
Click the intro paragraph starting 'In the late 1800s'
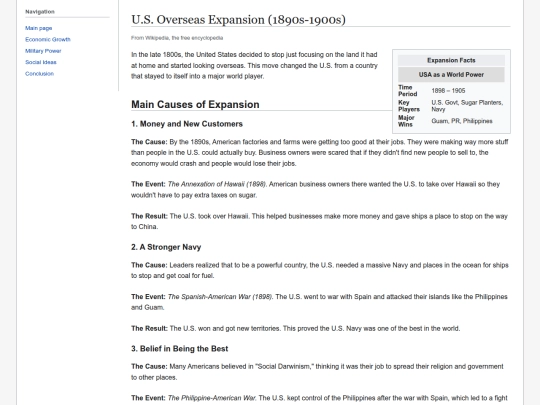pos(255,65)
